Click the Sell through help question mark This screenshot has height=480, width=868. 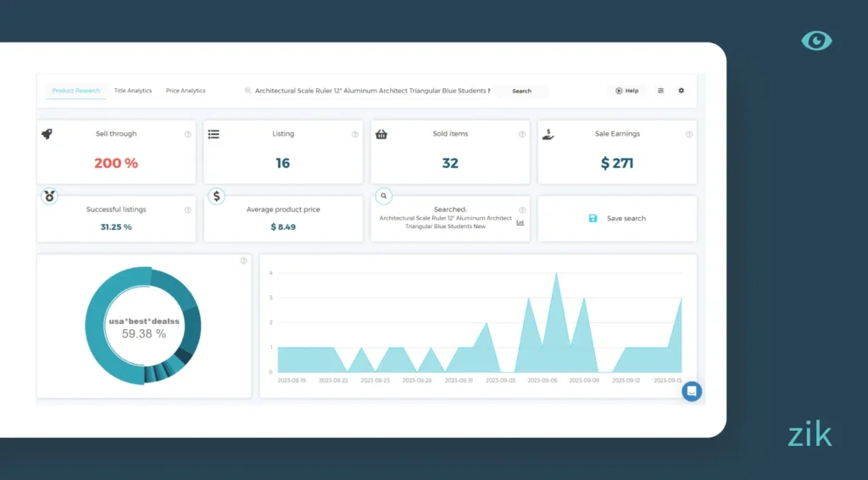pos(188,134)
